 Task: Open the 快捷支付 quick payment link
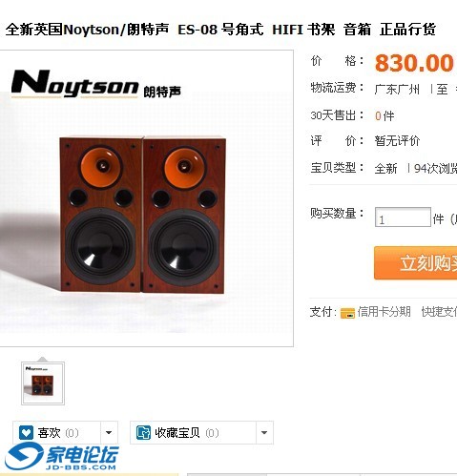click(x=439, y=312)
